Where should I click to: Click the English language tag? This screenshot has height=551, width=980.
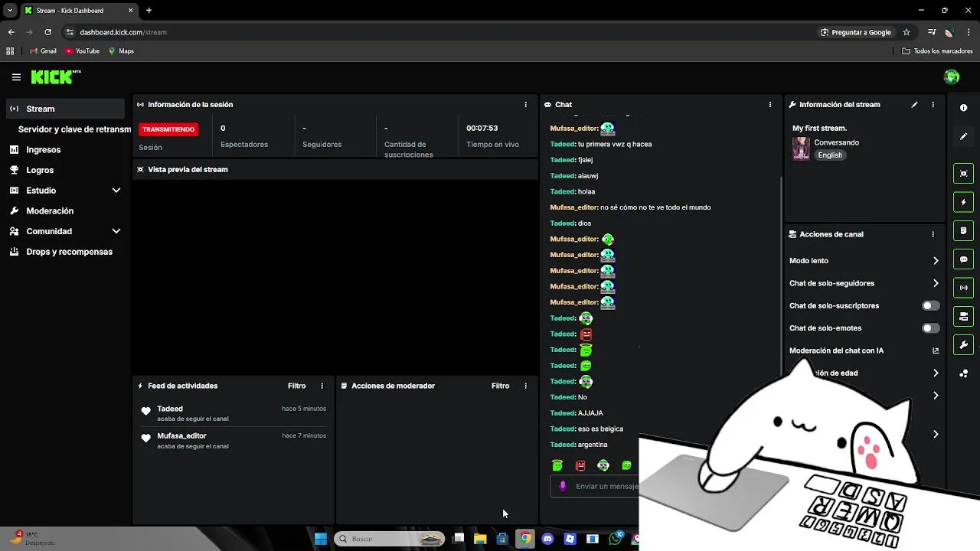pyautogui.click(x=830, y=155)
